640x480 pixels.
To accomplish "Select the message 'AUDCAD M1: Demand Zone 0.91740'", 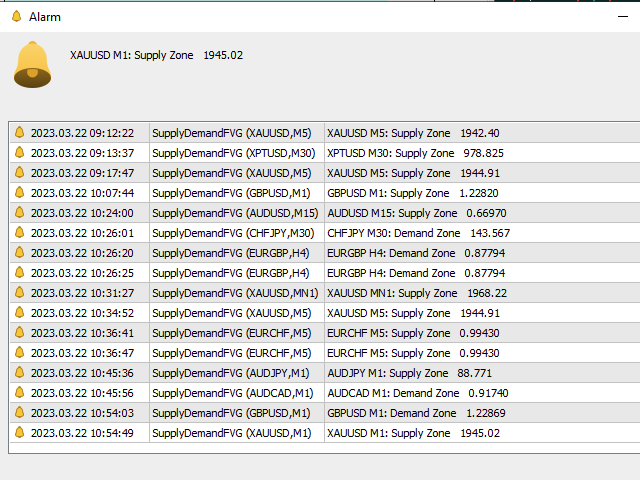I will (418, 393).
